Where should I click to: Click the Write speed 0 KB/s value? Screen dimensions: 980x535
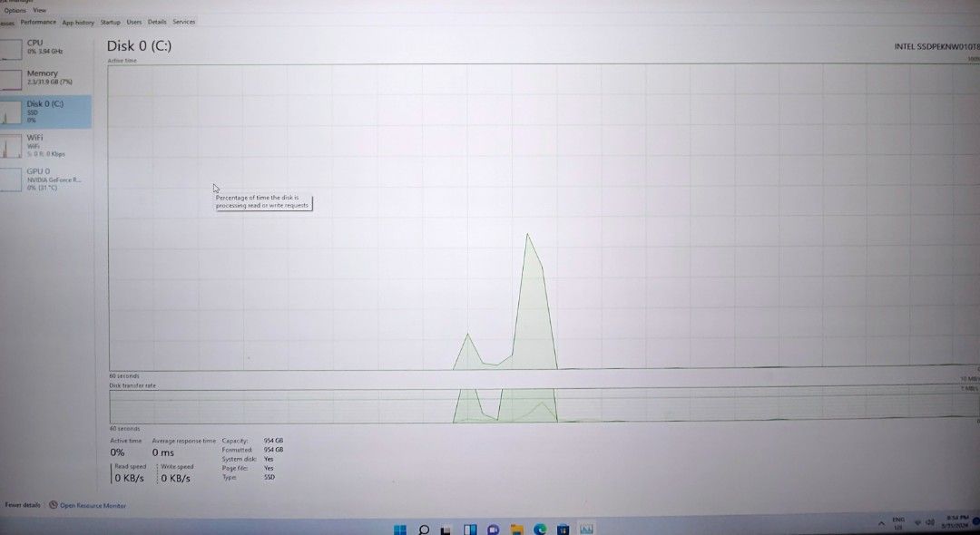(x=176, y=478)
